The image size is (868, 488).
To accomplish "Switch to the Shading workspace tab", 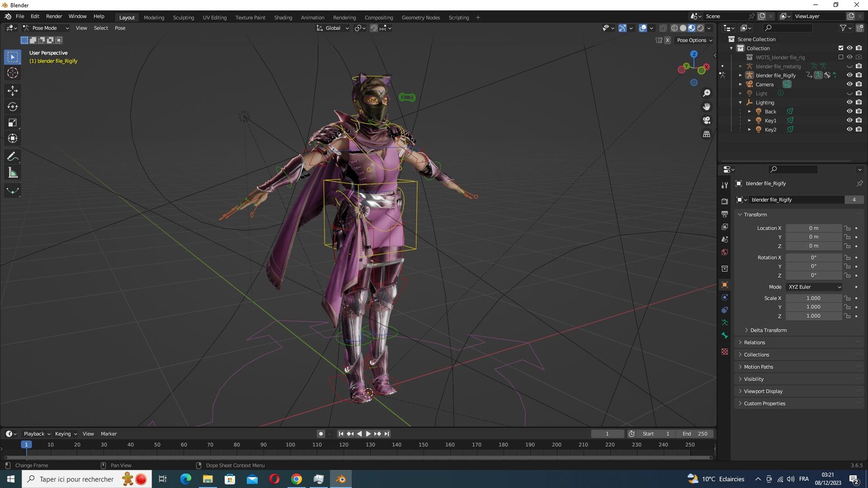I will point(283,17).
